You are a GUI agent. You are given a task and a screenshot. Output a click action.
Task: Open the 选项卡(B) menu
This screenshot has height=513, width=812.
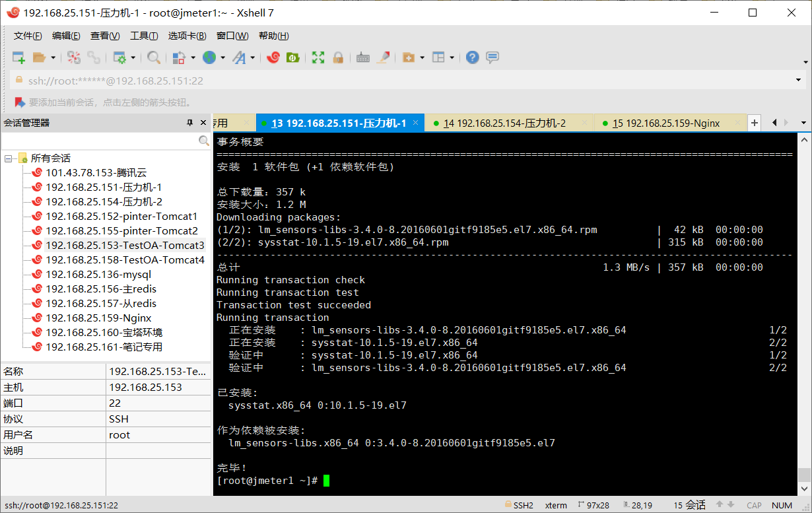[x=187, y=36]
